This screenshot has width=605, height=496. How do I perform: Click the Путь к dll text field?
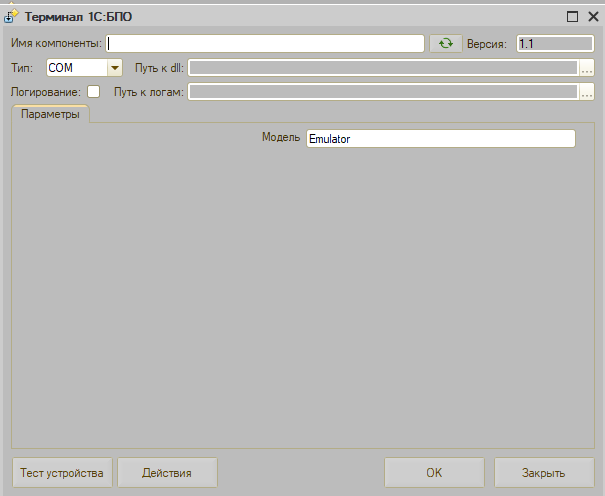383,68
